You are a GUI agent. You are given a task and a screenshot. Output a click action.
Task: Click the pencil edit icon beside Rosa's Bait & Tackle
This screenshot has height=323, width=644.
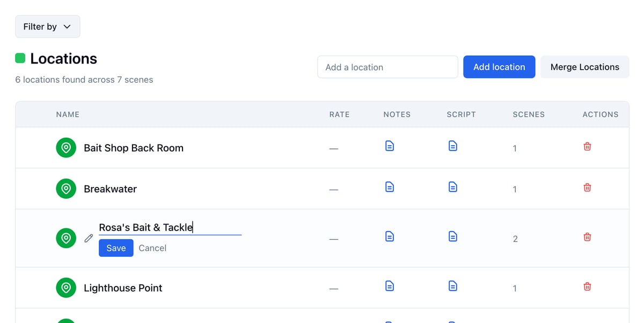pos(89,238)
